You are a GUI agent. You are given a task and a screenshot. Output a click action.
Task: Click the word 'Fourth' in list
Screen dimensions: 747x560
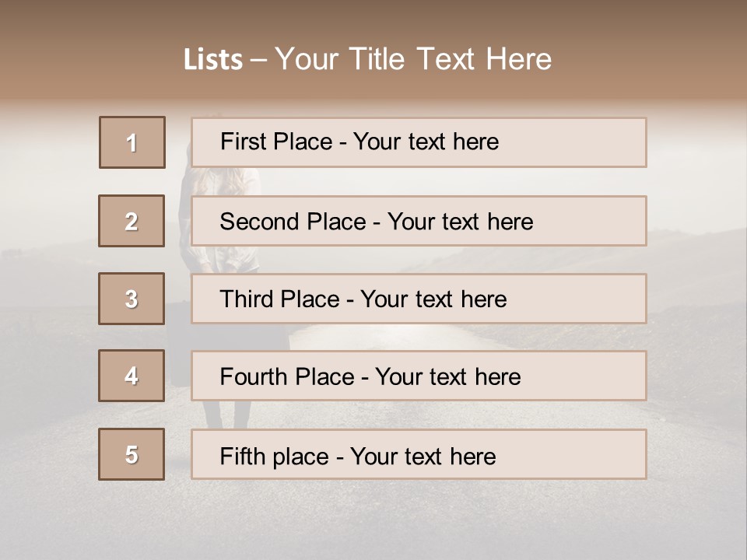pos(254,376)
